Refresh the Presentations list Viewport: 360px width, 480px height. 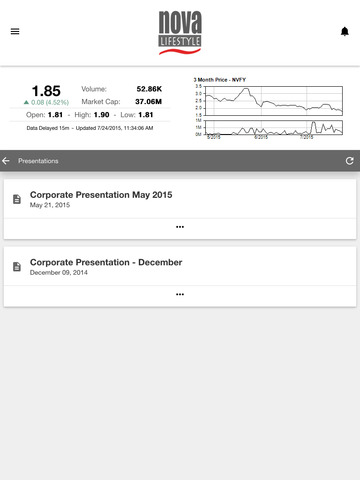(x=349, y=161)
